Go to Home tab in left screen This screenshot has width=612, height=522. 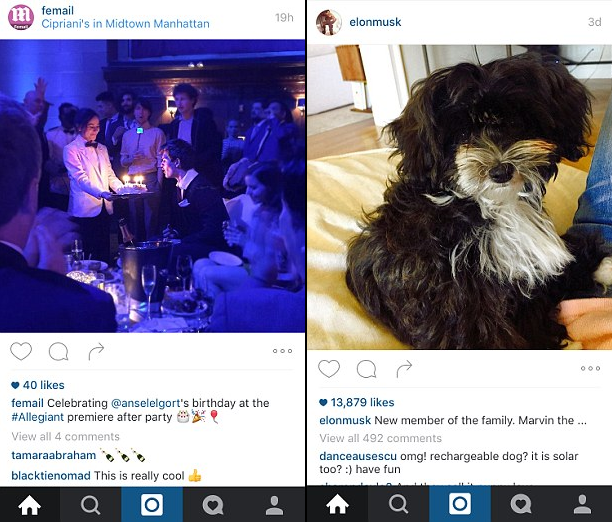point(30,504)
